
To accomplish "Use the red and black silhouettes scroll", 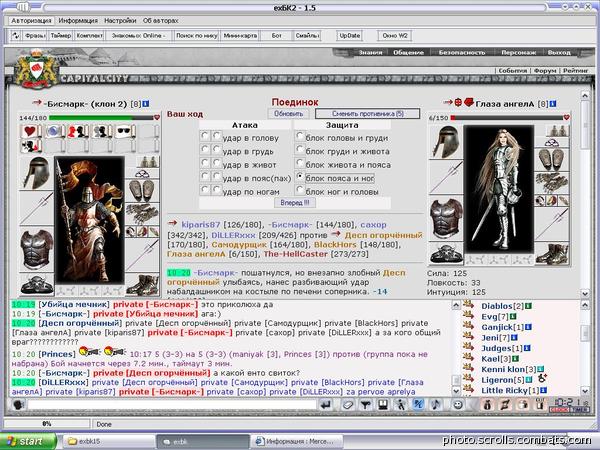I will 78,132.
